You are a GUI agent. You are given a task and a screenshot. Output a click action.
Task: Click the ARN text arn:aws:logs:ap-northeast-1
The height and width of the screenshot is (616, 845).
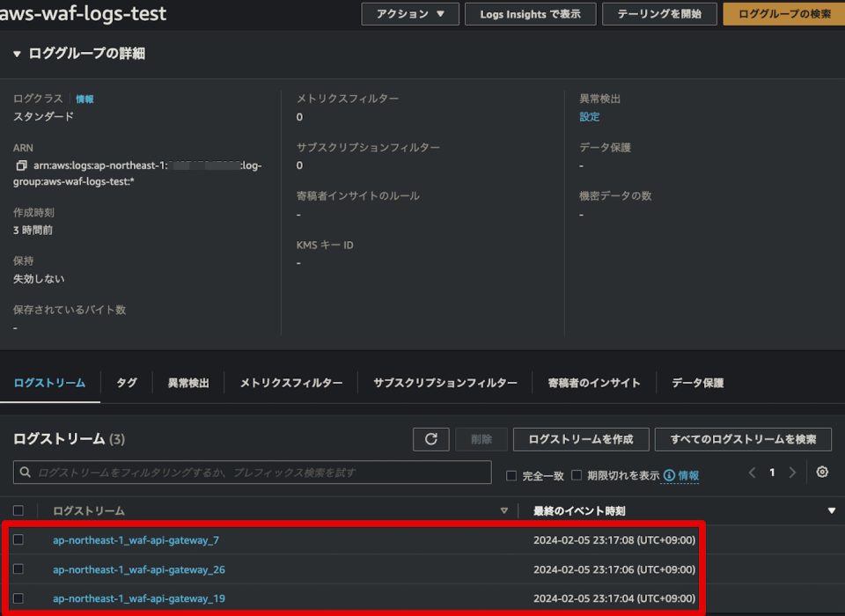click(x=100, y=165)
